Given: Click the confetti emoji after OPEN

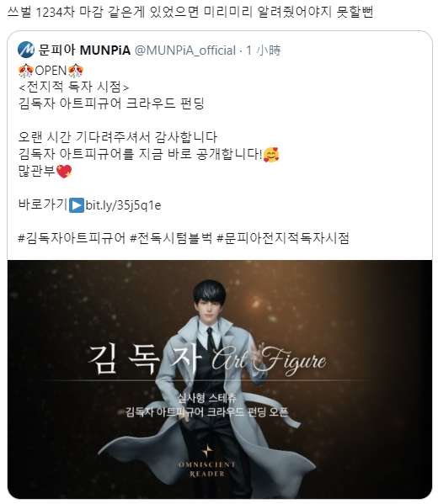Looking at the screenshot, I should tap(76, 71).
